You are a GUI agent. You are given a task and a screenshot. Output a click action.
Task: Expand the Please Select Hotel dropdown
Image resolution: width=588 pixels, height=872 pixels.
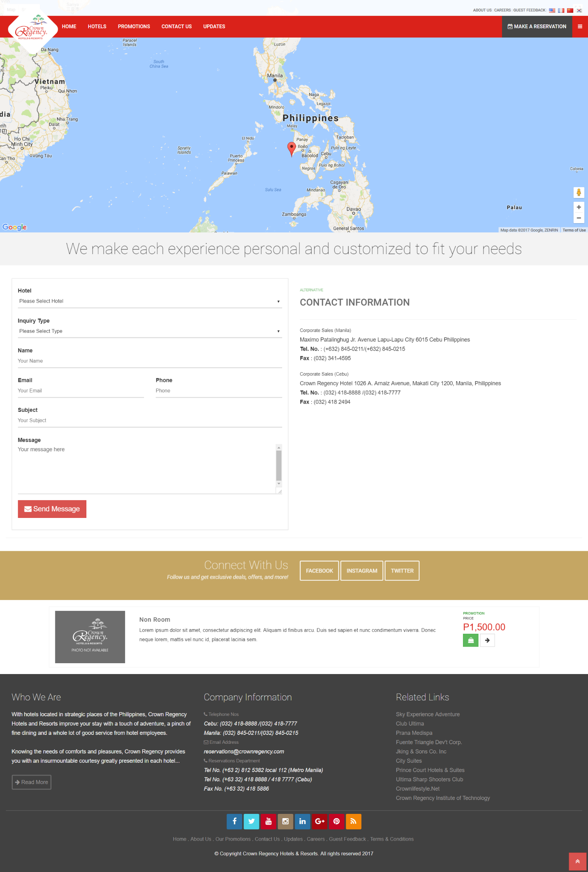(150, 301)
